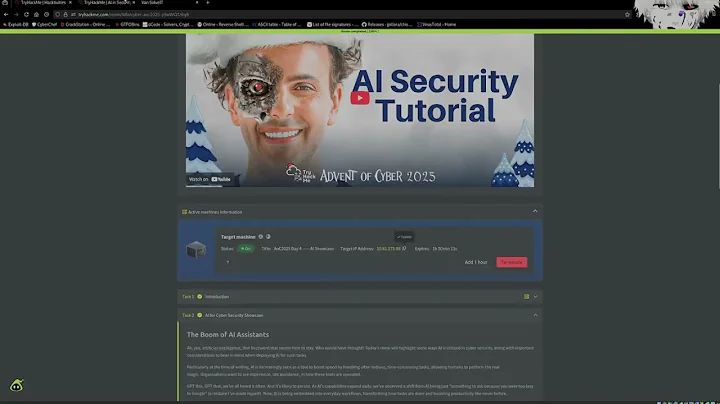Go back in browser history
The image size is (720, 404).
tap(6, 15)
